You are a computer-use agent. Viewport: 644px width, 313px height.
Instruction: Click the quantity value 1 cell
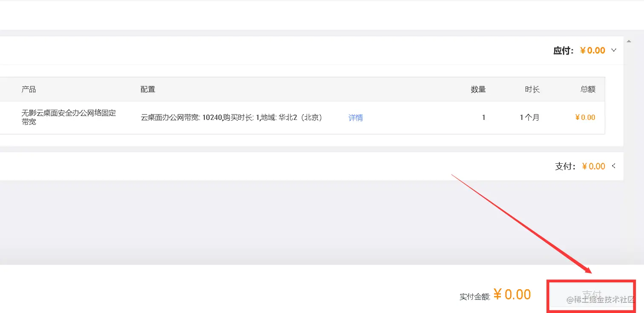pos(483,118)
